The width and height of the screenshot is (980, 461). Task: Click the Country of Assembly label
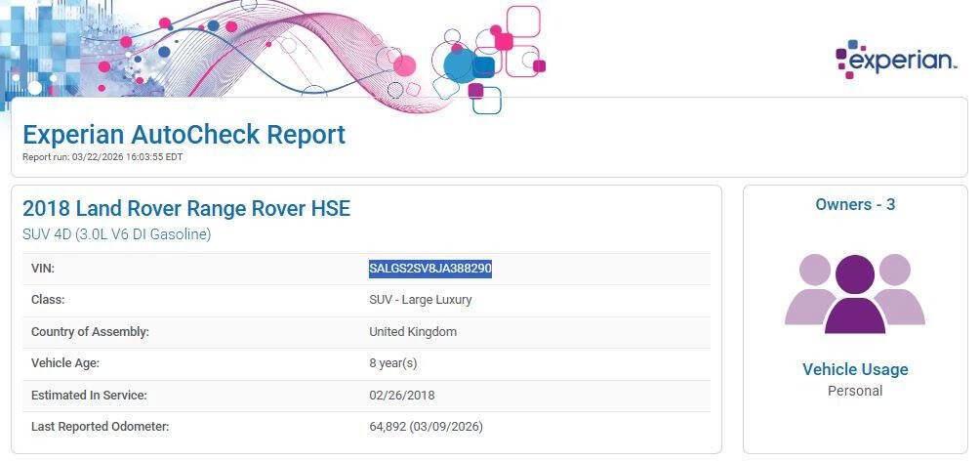[x=90, y=331]
